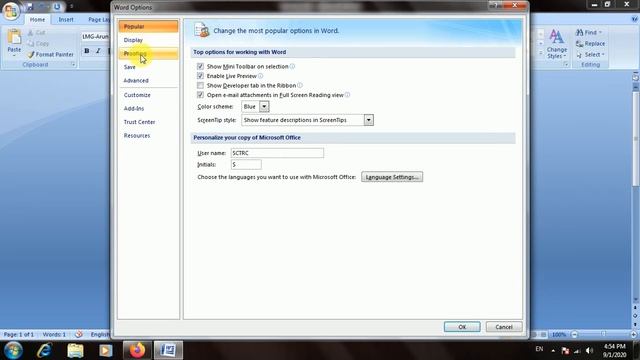
Task: Select Advanced category in Word Options
Action: coord(149,80)
